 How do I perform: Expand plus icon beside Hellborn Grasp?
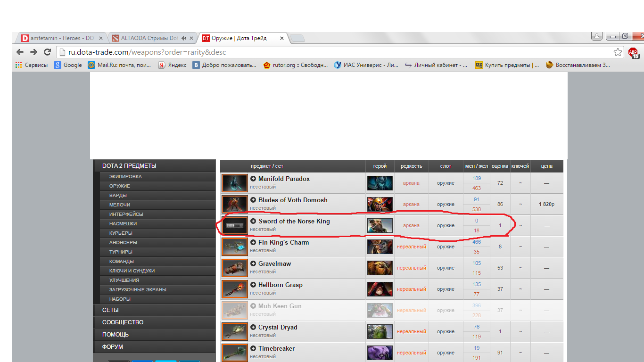tap(253, 285)
